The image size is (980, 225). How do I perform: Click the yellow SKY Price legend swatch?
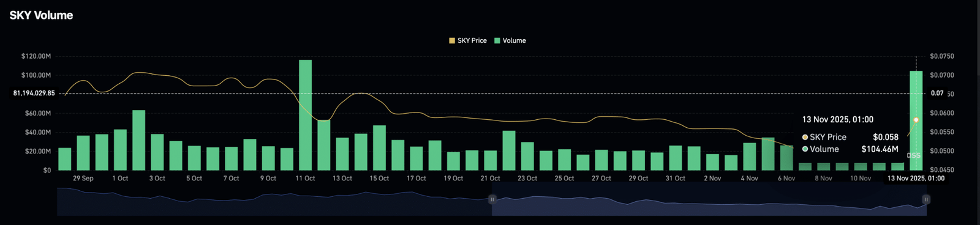pos(452,40)
